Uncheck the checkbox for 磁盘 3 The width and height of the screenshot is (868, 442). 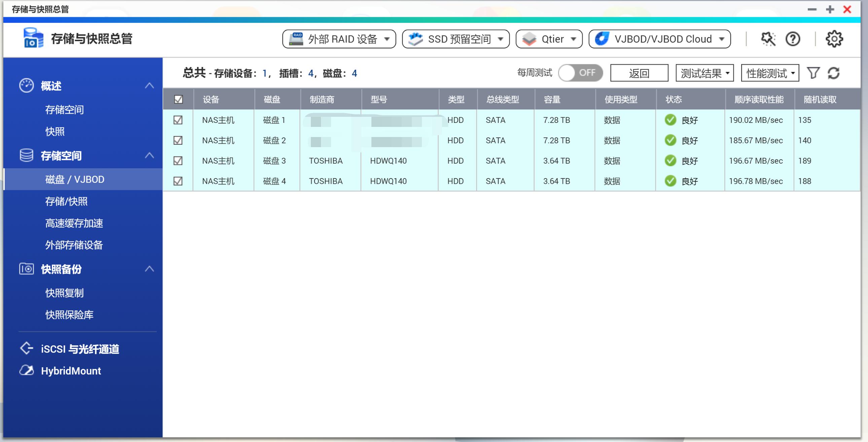[178, 161]
